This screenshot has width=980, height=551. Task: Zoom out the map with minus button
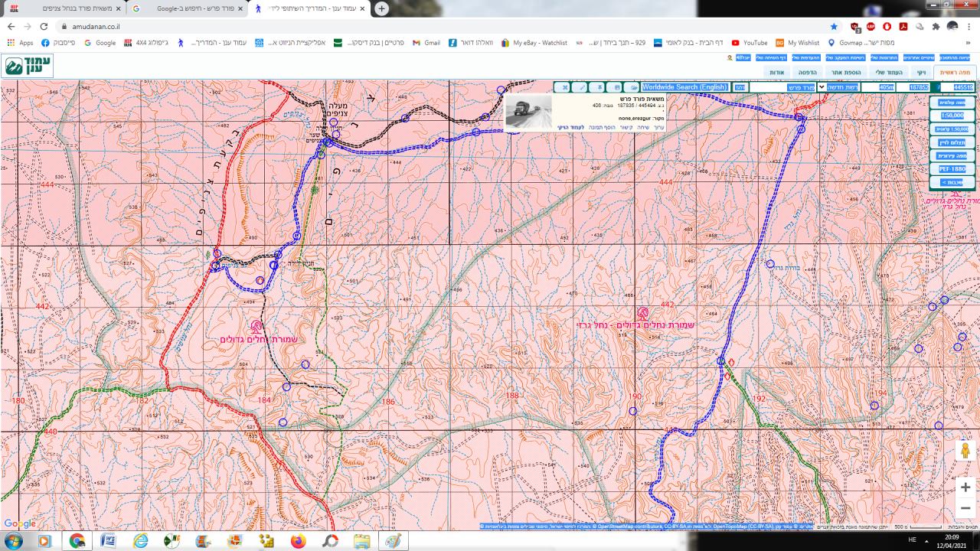click(965, 508)
